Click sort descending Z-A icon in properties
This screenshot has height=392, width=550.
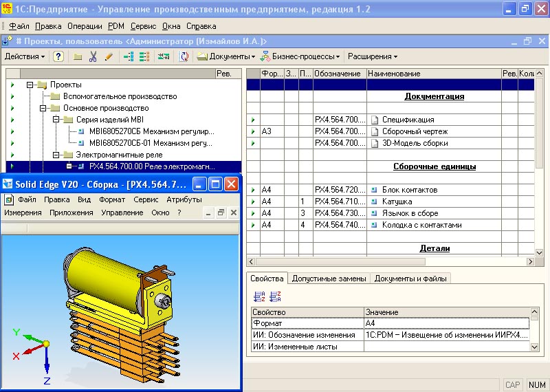(x=275, y=296)
